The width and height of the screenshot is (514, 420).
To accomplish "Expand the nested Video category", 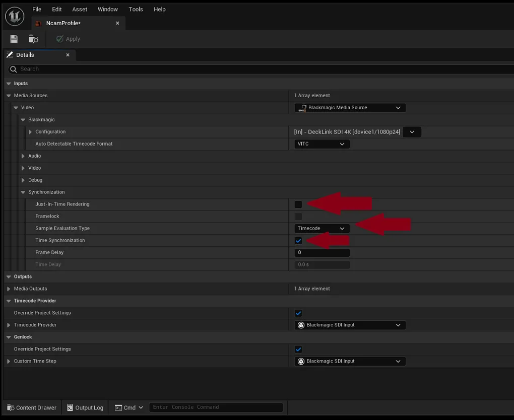I will pyautogui.click(x=23, y=168).
